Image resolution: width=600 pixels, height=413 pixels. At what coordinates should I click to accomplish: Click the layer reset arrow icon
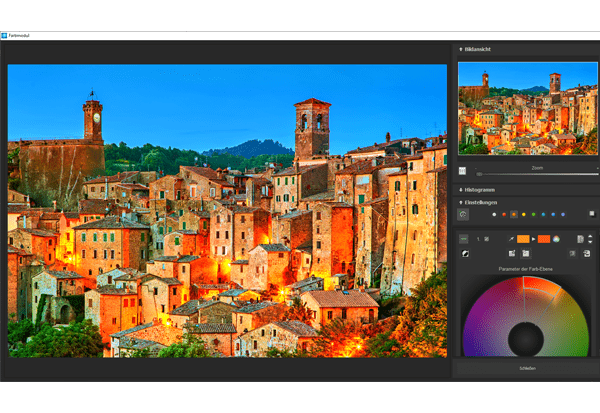[587, 253]
